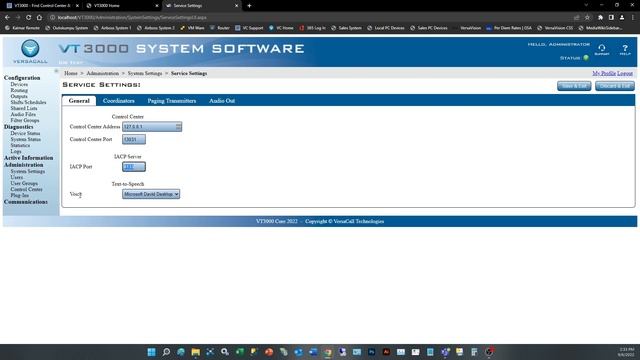Click the Discard & Exit button
This screenshot has height=360, width=640.
tap(615, 86)
